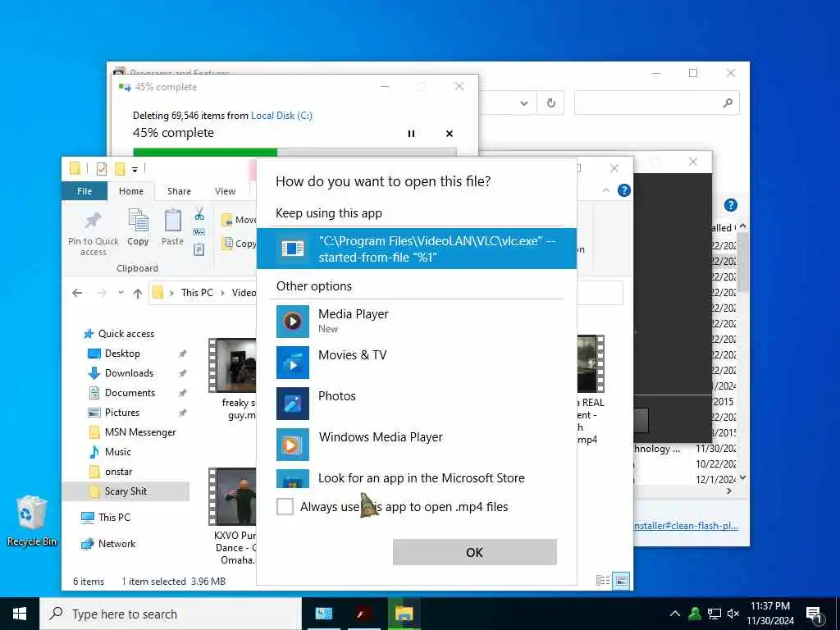Select Quick access in navigation pane
This screenshot has height=630, width=840.
point(126,334)
